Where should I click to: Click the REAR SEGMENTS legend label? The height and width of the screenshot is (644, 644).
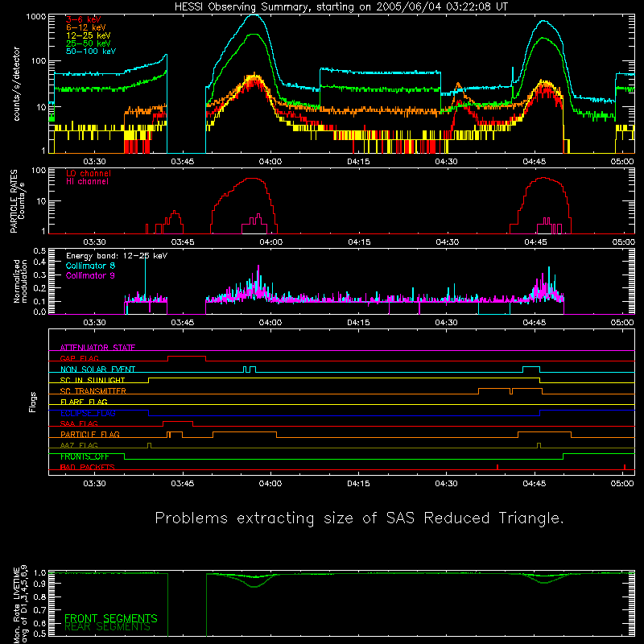[107, 626]
